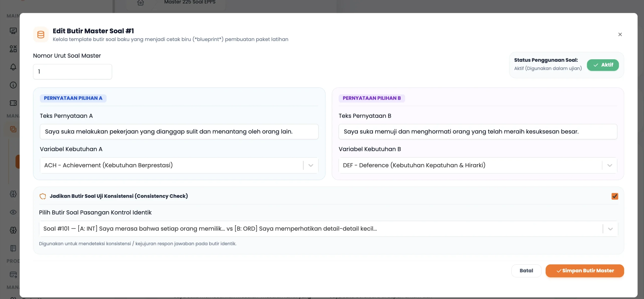Image resolution: width=644 pixels, height=299 pixels.
Task: Focus the Nomor Urut Soal Master field
Action: point(72,72)
